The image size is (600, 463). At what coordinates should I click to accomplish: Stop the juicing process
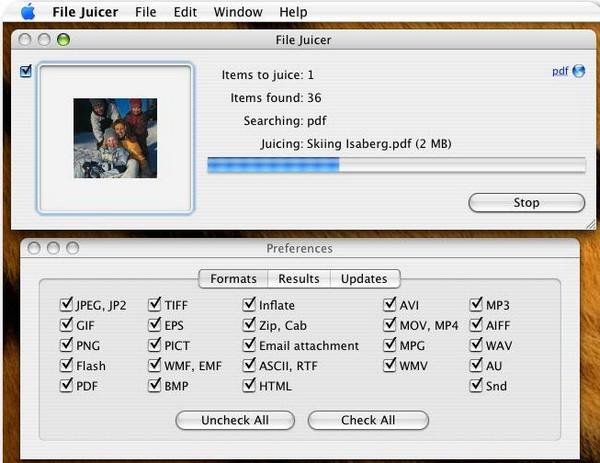(527, 202)
